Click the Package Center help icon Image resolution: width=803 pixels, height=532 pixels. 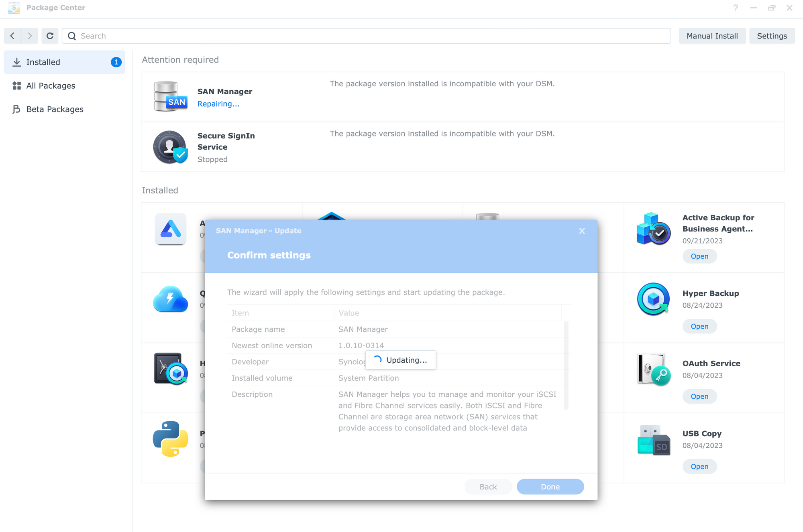735,8
